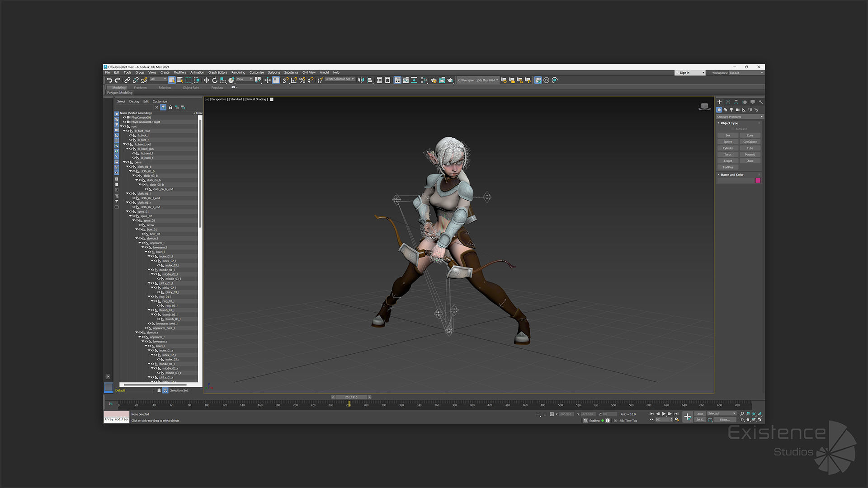Select the Rotate transform tool
This screenshot has height=488, width=868.
[215, 80]
